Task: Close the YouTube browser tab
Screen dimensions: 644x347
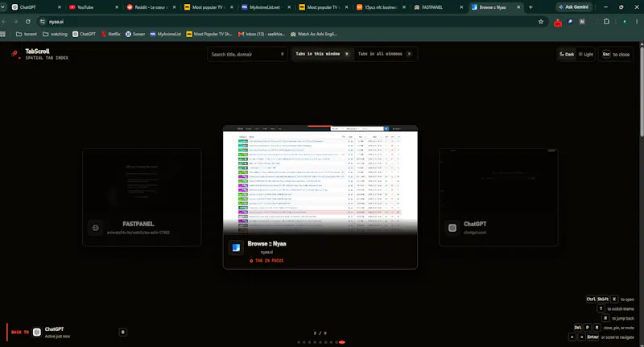Action: point(117,7)
